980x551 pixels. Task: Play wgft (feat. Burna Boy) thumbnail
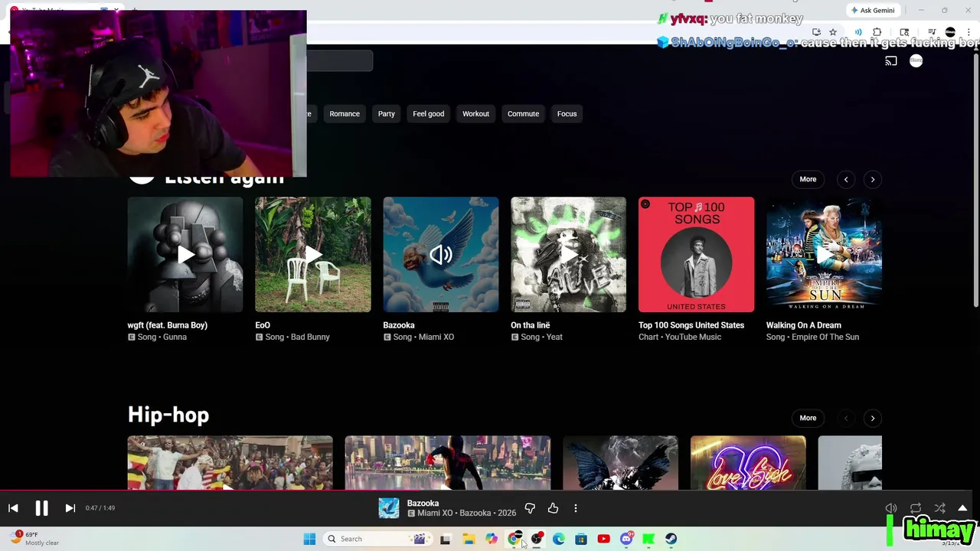[x=185, y=255]
